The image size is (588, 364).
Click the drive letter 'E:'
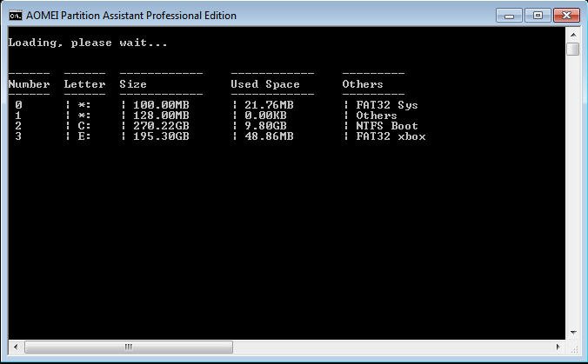[84, 136]
